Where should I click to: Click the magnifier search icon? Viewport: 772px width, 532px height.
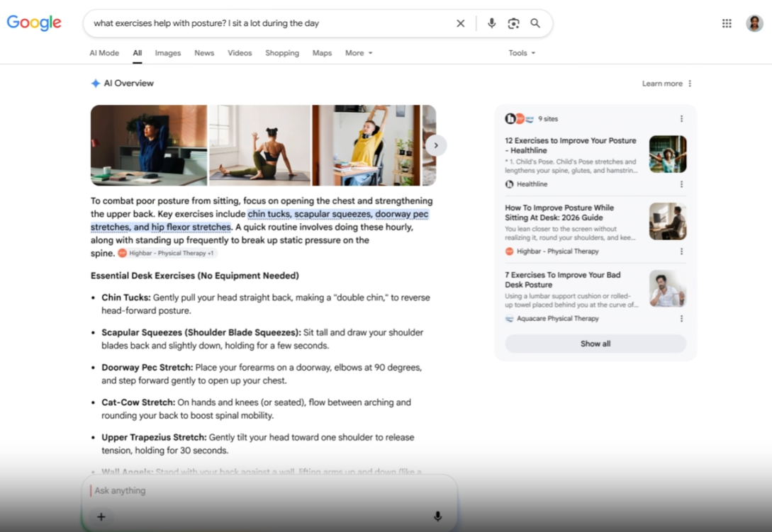535,23
